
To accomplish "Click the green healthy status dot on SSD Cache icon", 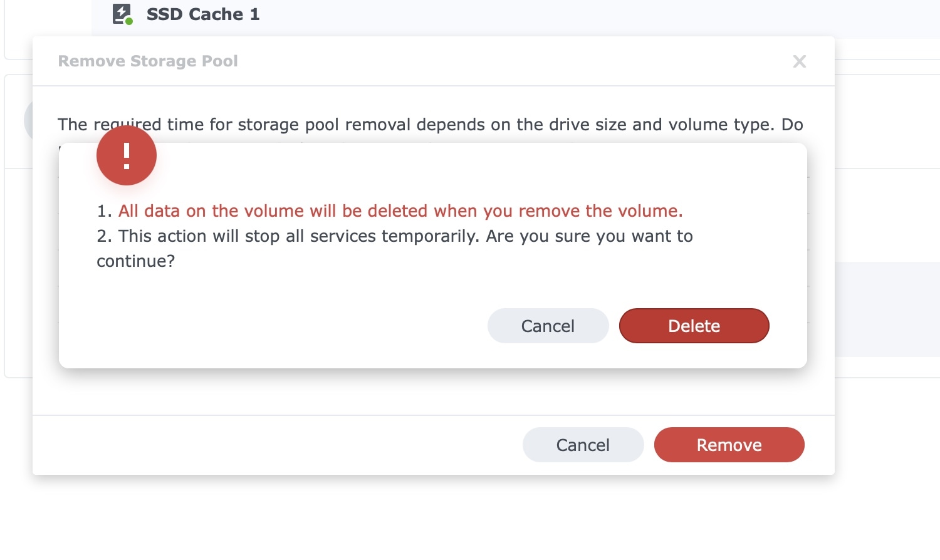I will (x=129, y=21).
